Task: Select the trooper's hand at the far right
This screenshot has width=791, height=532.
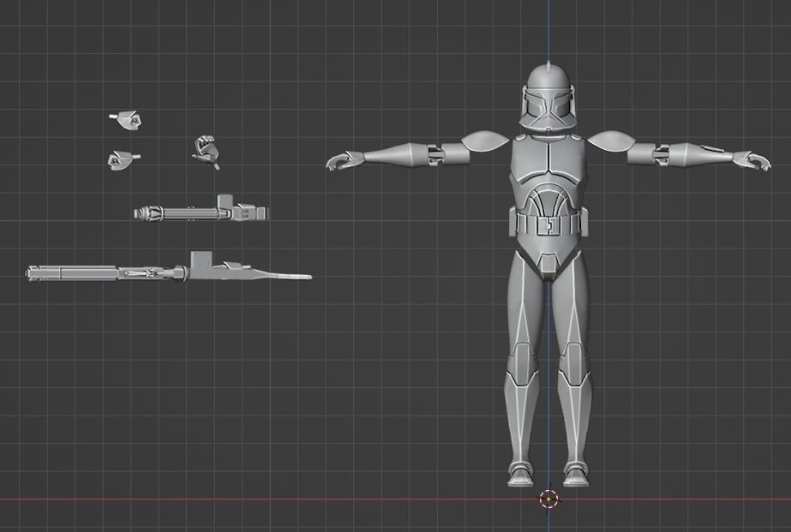Action: [752, 160]
